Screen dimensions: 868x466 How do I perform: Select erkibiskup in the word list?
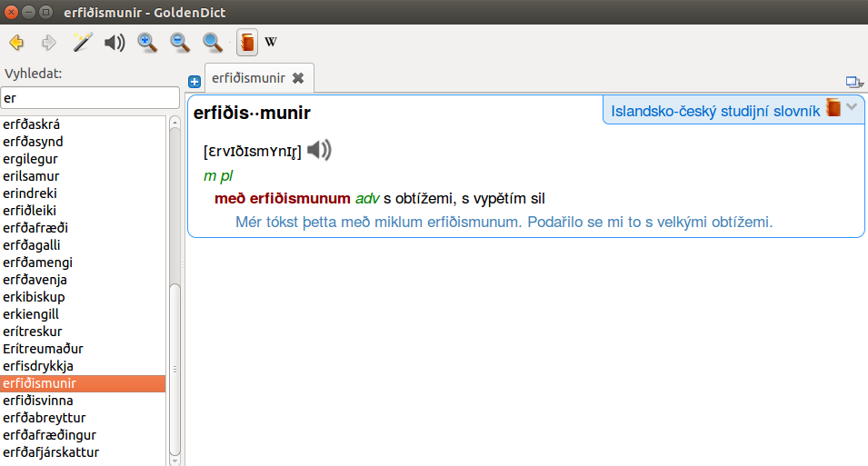pos(83,297)
